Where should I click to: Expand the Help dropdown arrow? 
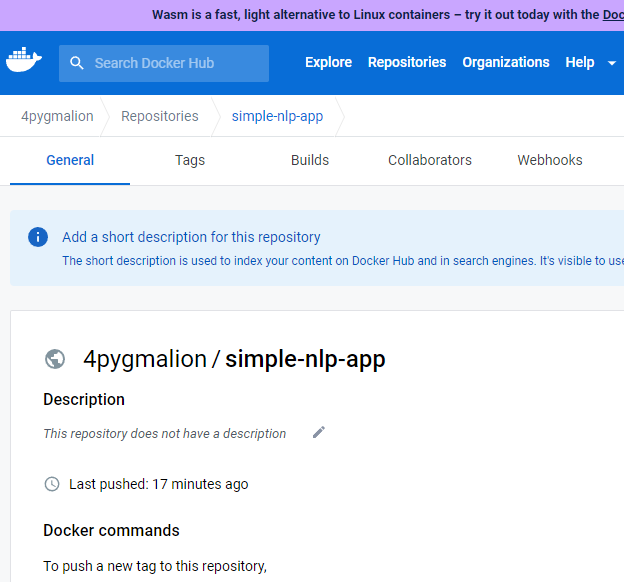(612, 63)
